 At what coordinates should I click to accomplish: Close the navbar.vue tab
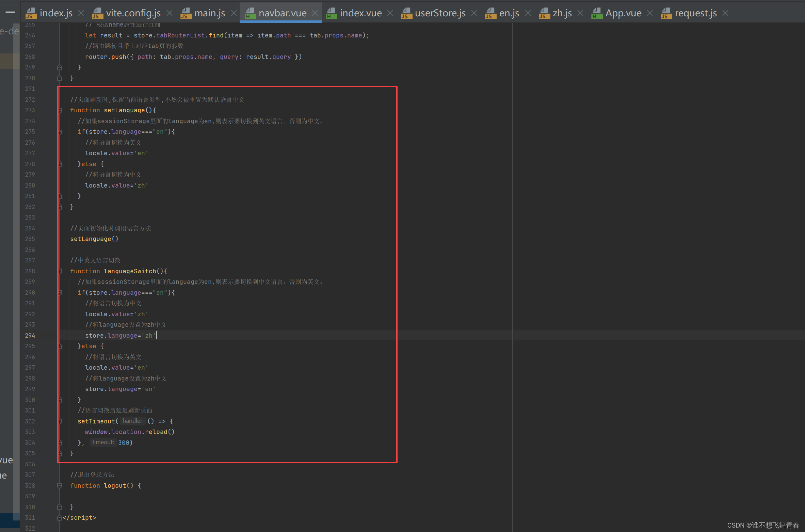315,13
